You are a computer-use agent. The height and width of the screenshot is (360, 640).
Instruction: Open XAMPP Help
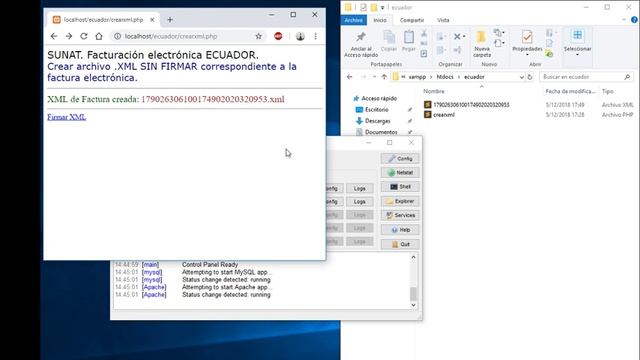pos(400,230)
